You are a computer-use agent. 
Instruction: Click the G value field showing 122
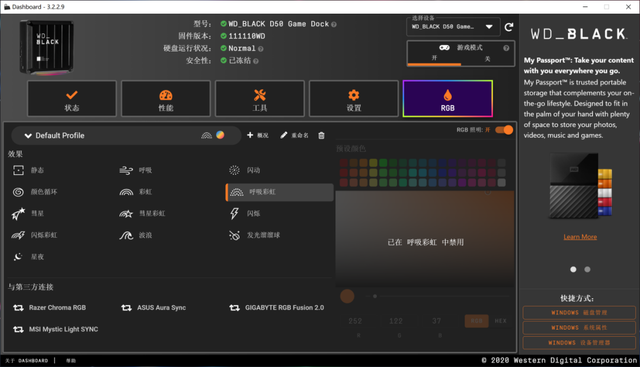[396, 321]
